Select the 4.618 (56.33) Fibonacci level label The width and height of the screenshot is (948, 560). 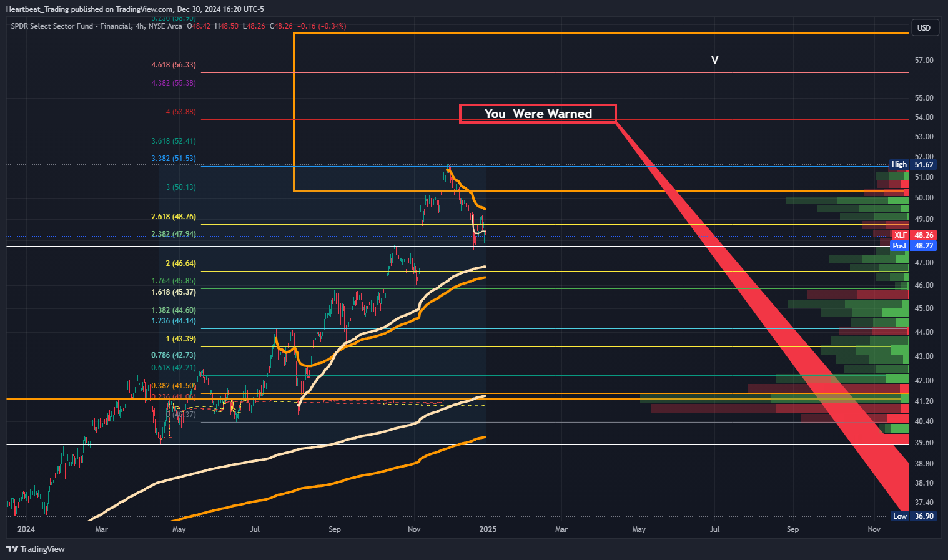click(174, 65)
